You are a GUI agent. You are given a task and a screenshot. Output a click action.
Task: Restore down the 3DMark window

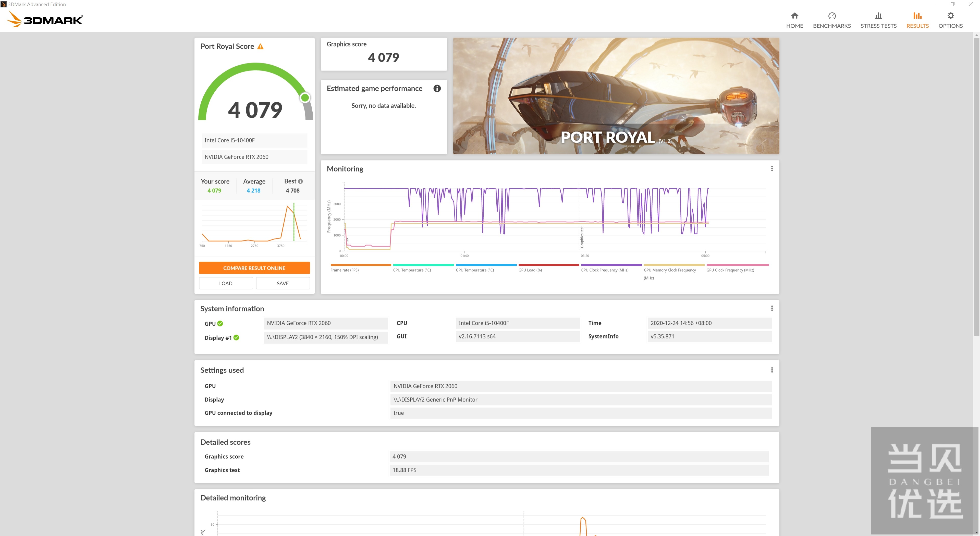click(x=952, y=4)
